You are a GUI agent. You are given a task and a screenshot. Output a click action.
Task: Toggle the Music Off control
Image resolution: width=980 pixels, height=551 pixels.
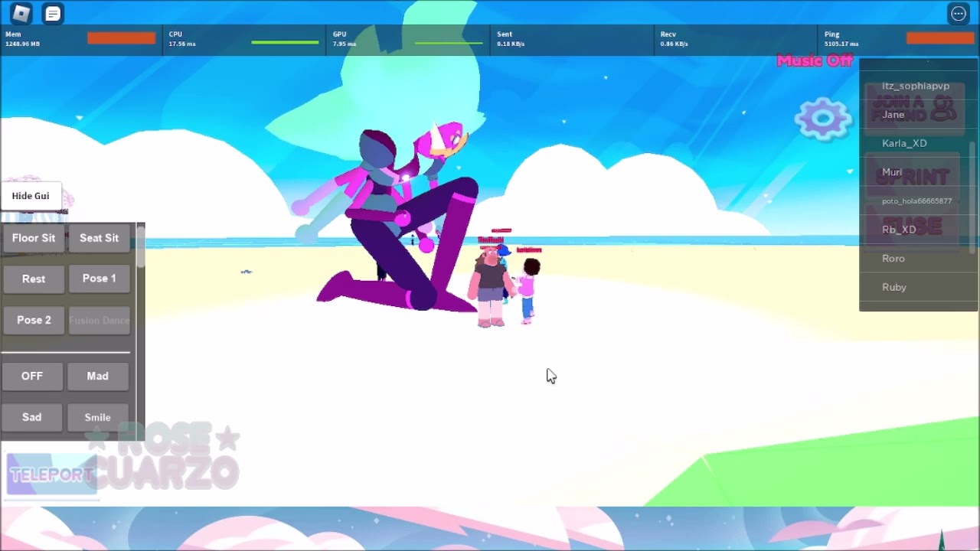(815, 60)
